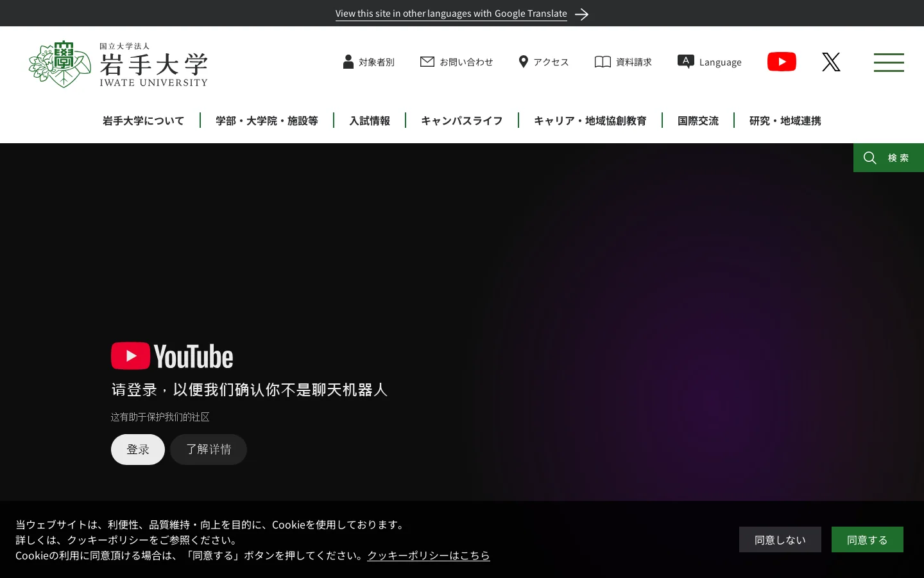Open the クッキーポリシーはこちら link

(429, 555)
